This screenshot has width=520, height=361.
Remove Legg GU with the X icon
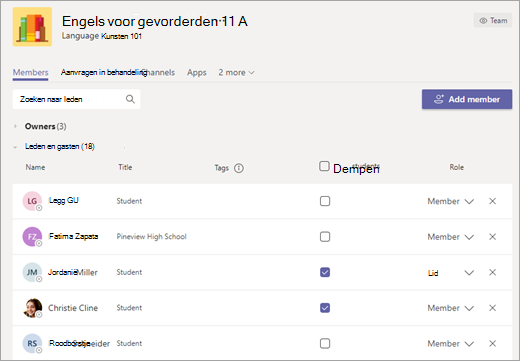click(492, 201)
